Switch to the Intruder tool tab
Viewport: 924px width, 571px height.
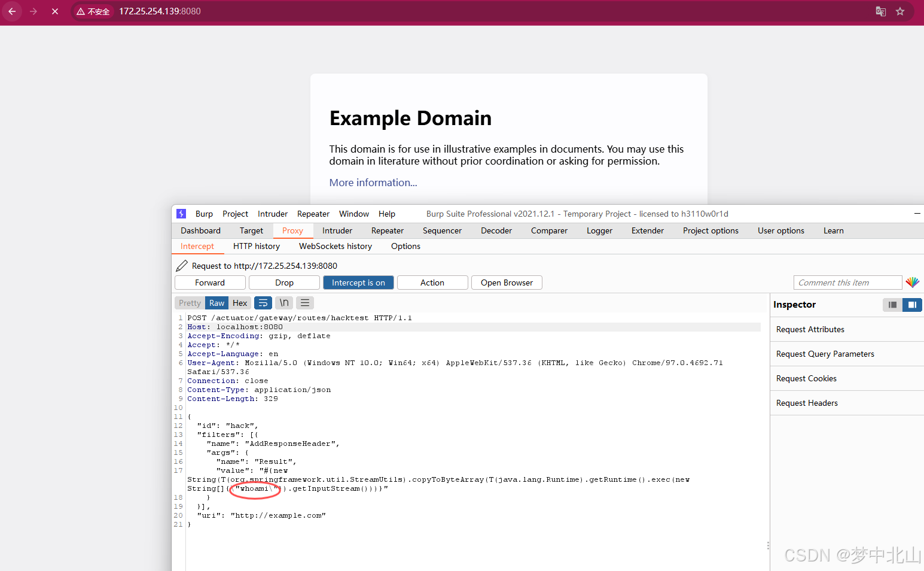(337, 230)
